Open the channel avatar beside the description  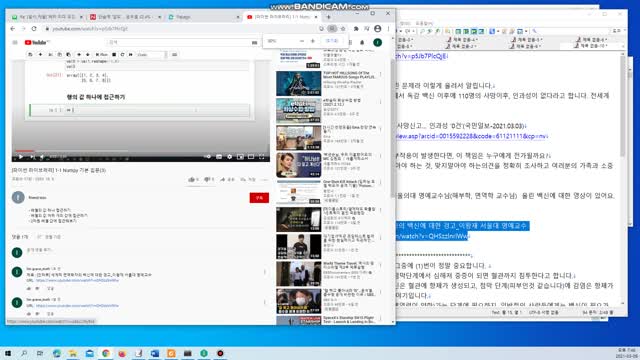coord(18,198)
